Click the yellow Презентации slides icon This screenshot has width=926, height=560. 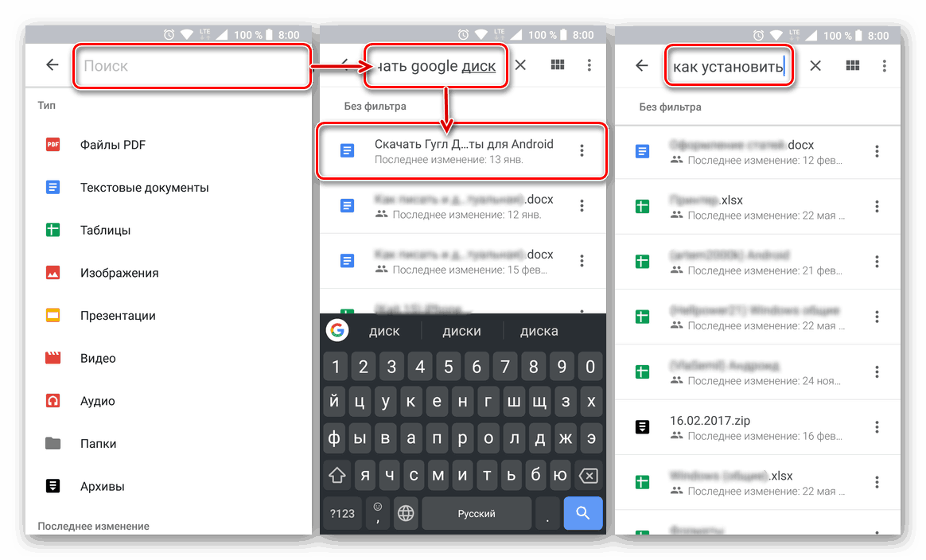tap(53, 315)
